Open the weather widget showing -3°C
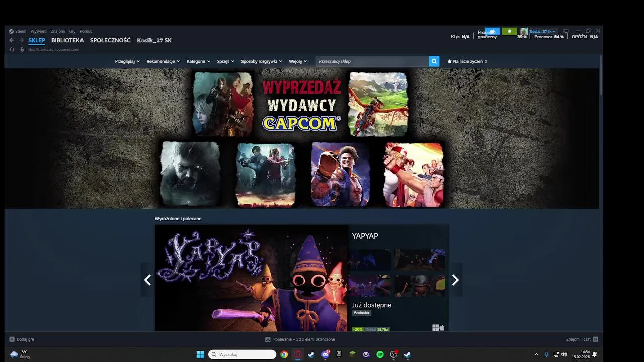 coord(20,354)
